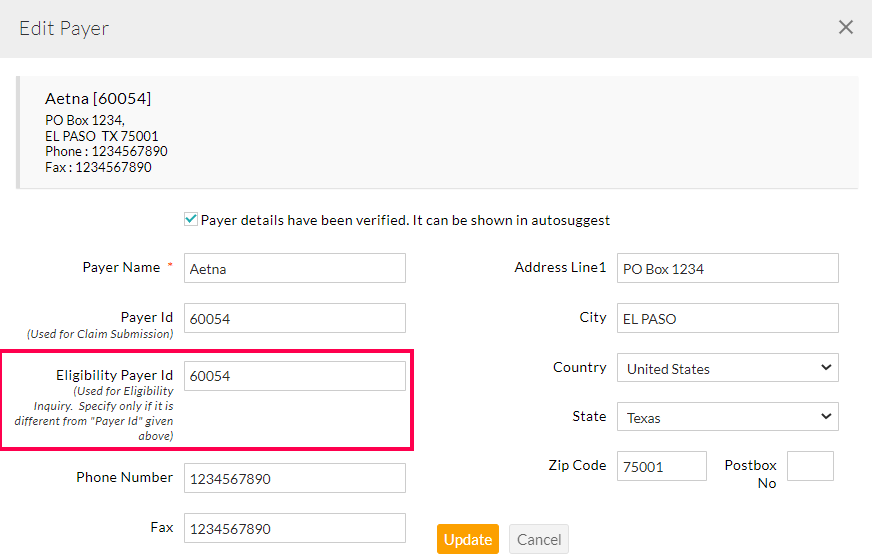Expand the State dropdown showing Texas

[727, 417]
